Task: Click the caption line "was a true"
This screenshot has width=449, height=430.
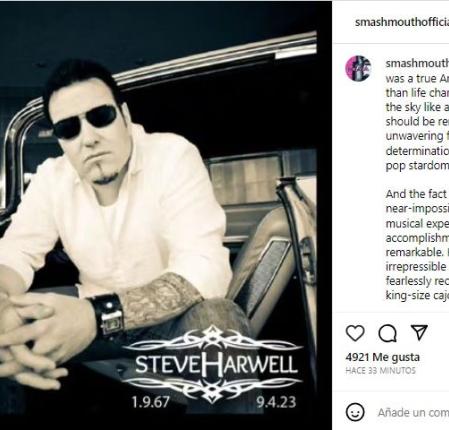Action: click(x=417, y=79)
